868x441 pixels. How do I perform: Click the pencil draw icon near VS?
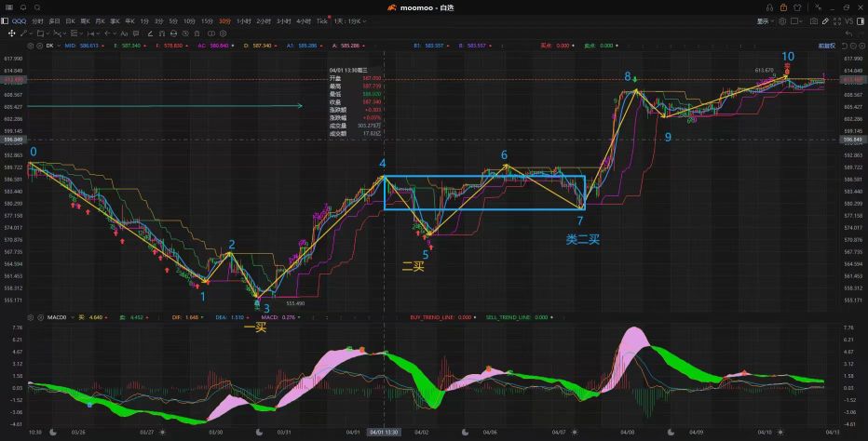pos(825,21)
